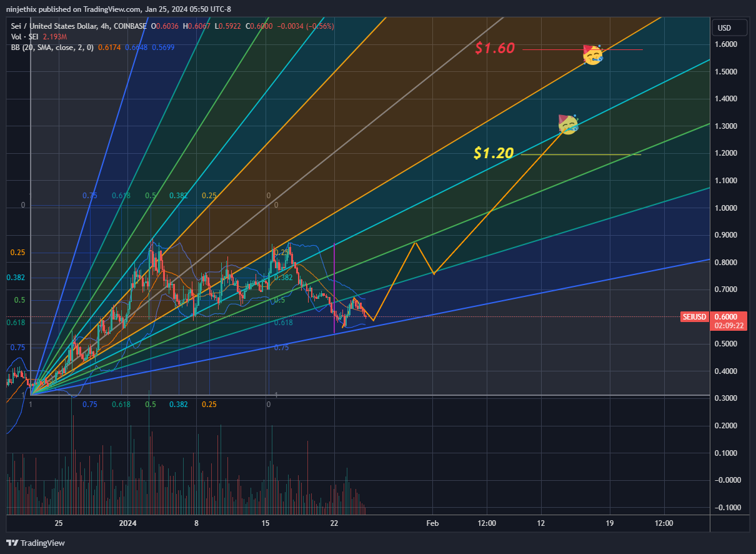The height and width of the screenshot is (554, 756).
Task: Click the 02:09:22 candle countdown timer
Action: [728, 326]
